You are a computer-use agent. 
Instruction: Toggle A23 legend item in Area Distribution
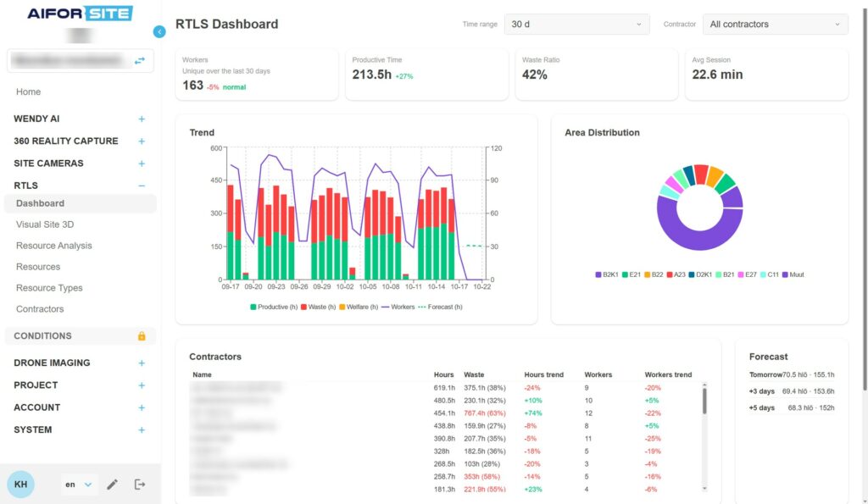pyautogui.click(x=676, y=275)
